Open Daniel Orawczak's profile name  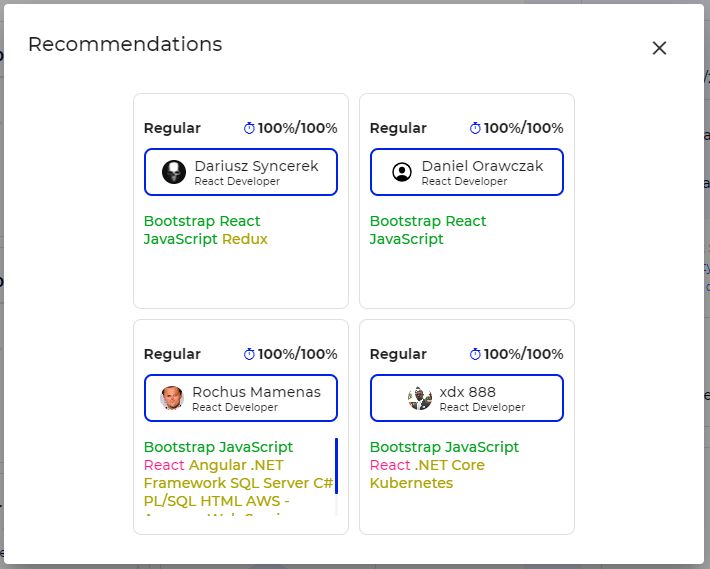pos(482,166)
